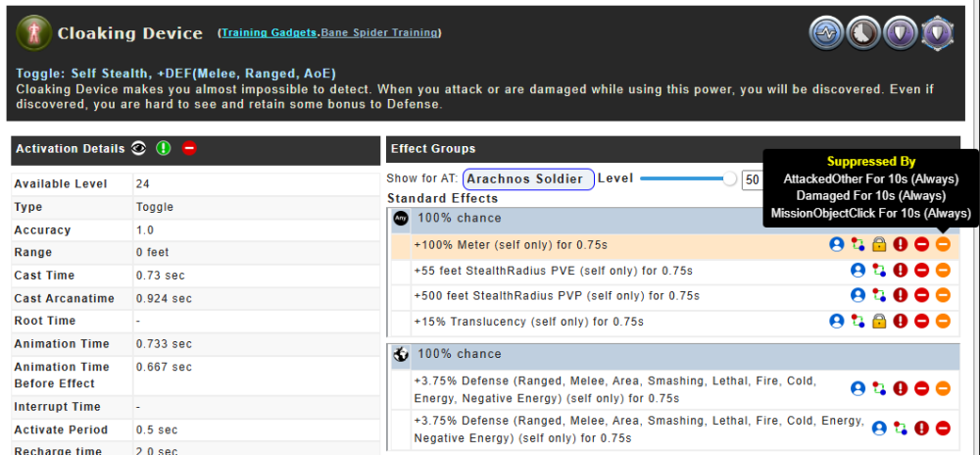
Task: Click the Cloaking Device power icon
Action: (34, 33)
